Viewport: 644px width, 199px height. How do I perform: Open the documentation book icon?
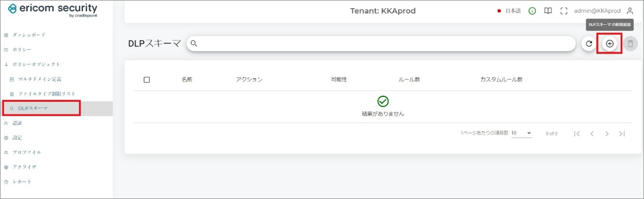pyautogui.click(x=548, y=11)
